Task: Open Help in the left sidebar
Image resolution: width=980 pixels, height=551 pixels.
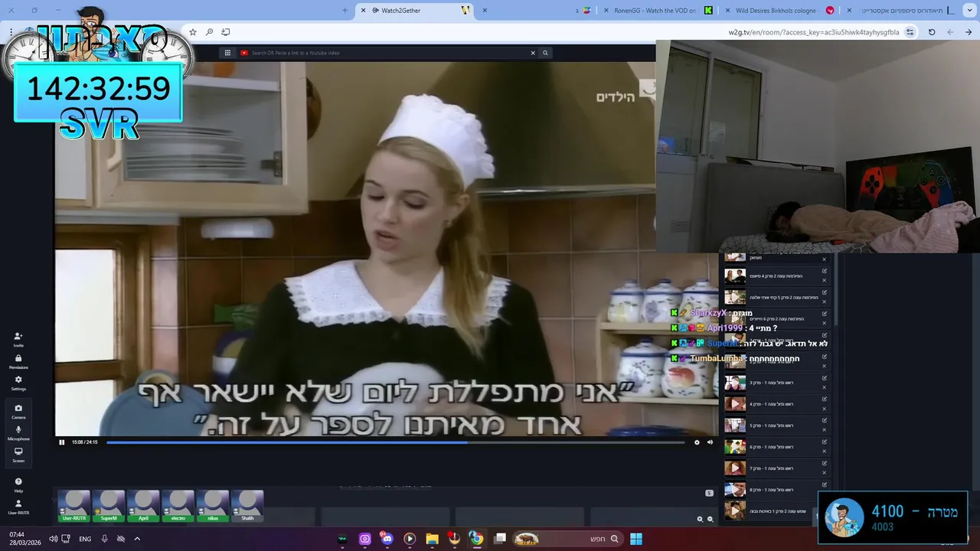Action: pos(18,484)
